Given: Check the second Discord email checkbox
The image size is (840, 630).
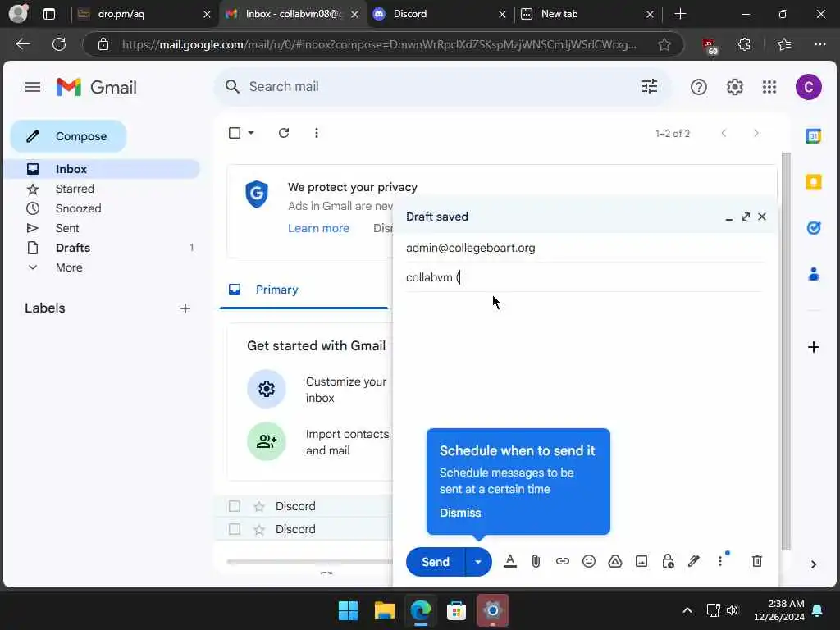Looking at the screenshot, I should pyautogui.click(x=234, y=529).
